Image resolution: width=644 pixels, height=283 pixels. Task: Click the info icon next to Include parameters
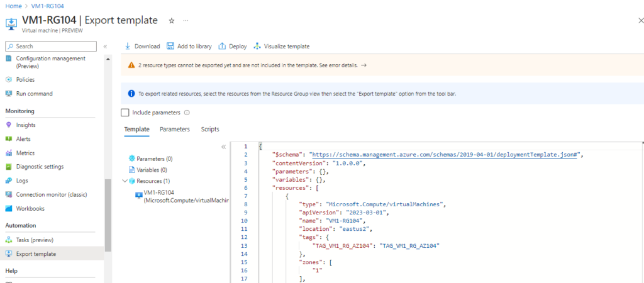(186, 113)
